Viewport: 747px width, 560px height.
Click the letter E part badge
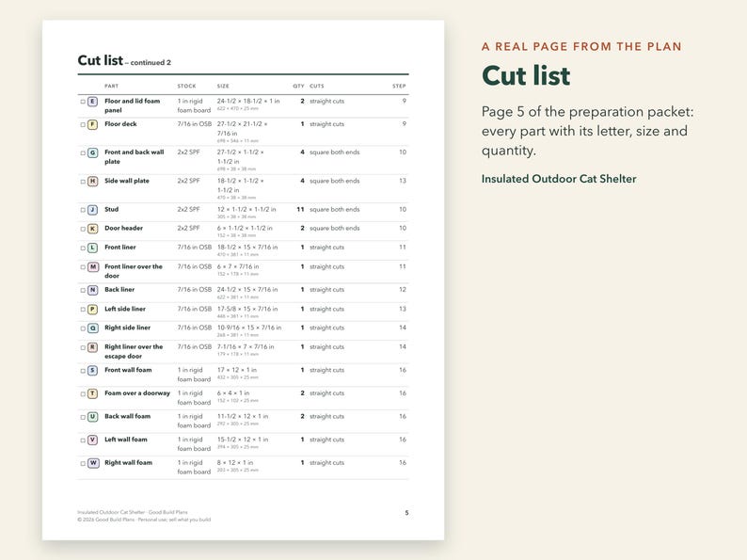[93, 102]
